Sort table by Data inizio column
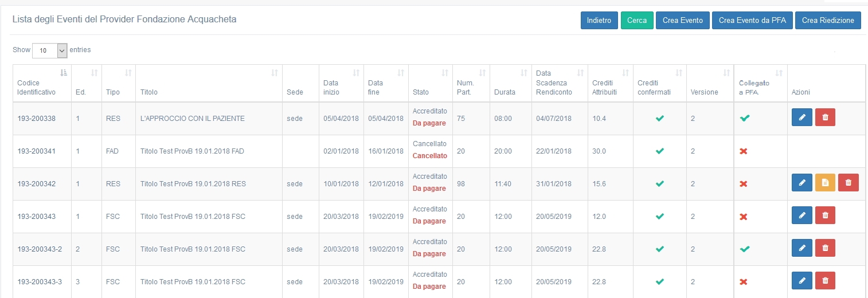The width and height of the screenshot is (868, 298). 356,73
